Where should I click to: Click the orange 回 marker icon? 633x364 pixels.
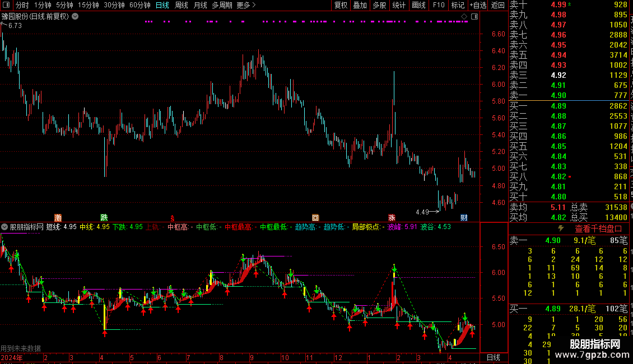tap(315, 218)
